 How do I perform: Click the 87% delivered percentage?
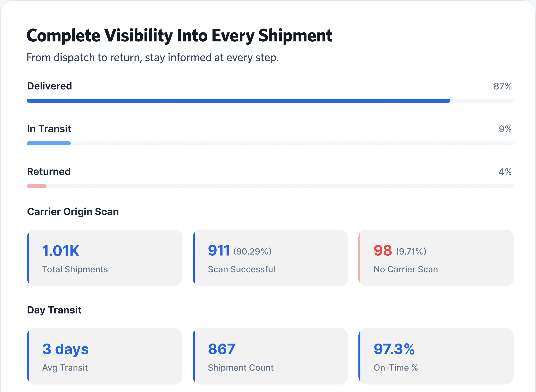502,86
